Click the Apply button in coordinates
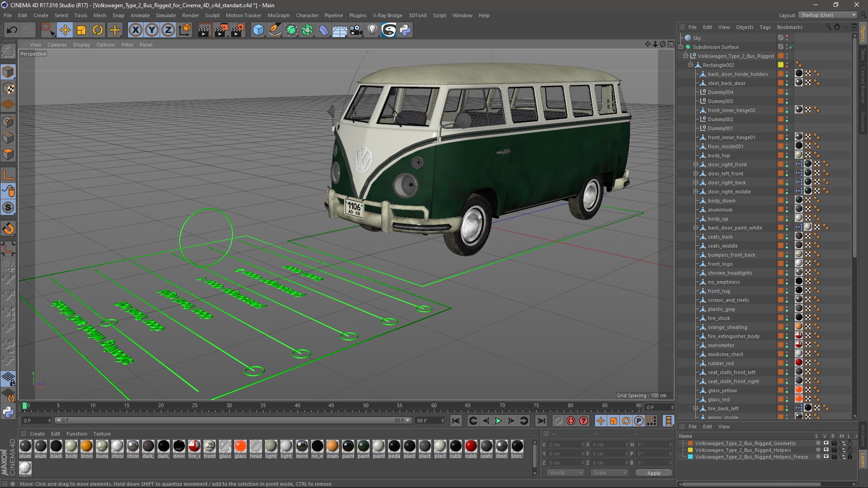868x488 pixels. 654,473
